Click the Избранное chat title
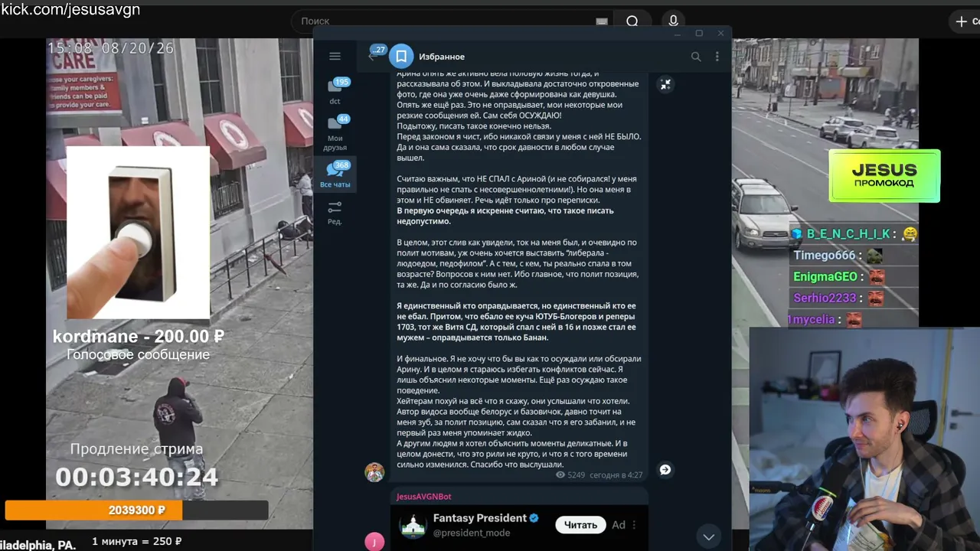This screenshot has height=551, width=980. [442, 57]
